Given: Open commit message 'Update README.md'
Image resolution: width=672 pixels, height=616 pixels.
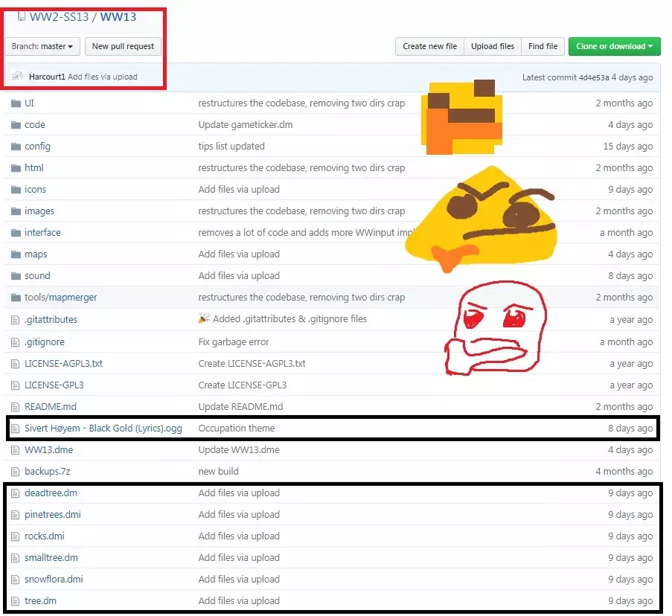Looking at the screenshot, I should [241, 407].
